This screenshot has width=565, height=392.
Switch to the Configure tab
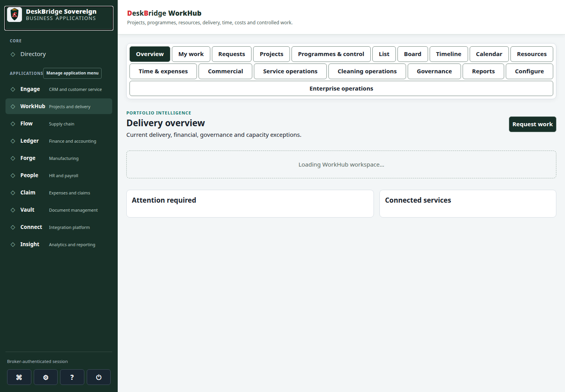(529, 71)
